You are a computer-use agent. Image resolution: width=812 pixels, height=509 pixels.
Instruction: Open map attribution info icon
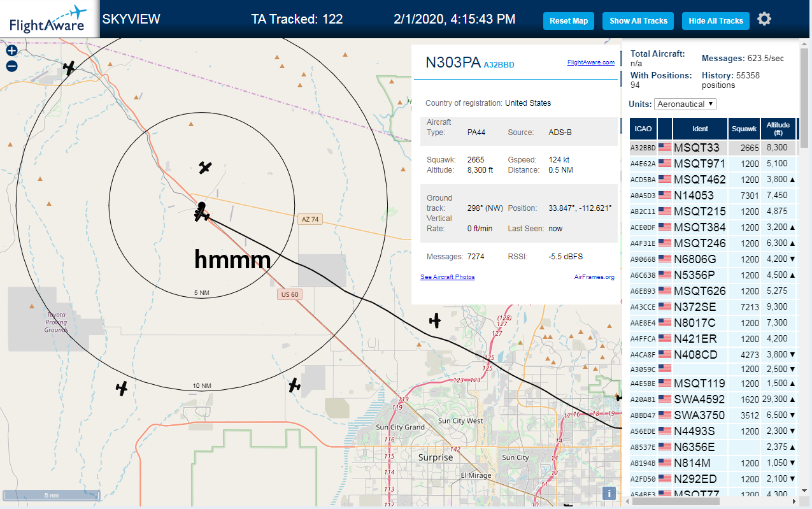(x=609, y=493)
